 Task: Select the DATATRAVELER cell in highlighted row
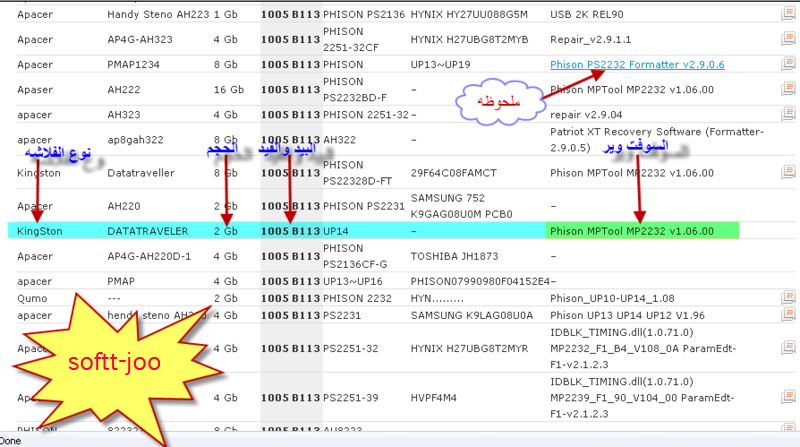tap(147, 231)
